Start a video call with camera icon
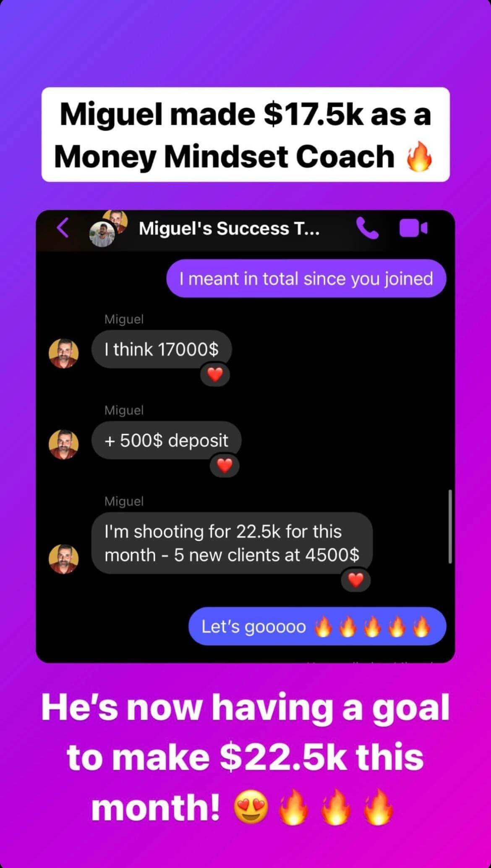This screenshot has height=868, width=491. coord(413,228)
